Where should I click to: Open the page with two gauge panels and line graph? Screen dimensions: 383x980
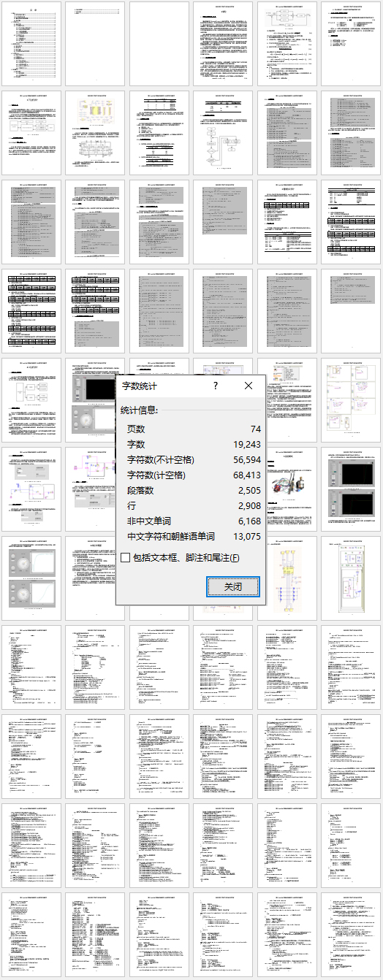tap(32, 578)
